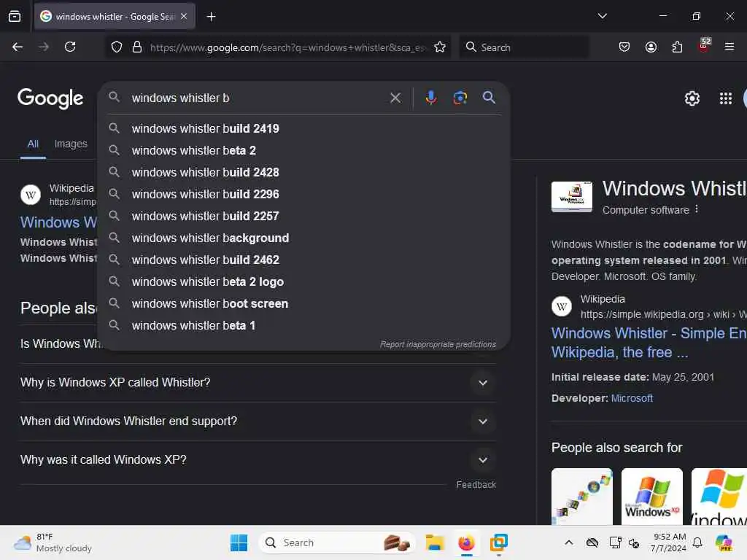
Task: Open the Windows Start menu
Action: coord(239,542)
